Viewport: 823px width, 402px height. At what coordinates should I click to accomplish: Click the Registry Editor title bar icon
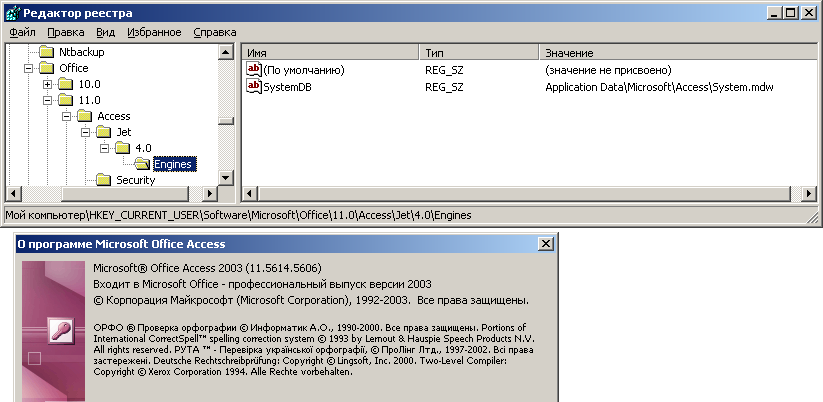[13, 13]
